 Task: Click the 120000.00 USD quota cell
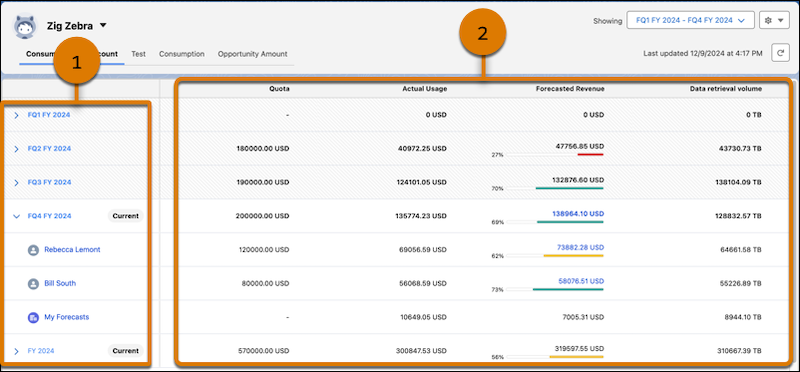(x=263, y=250)
